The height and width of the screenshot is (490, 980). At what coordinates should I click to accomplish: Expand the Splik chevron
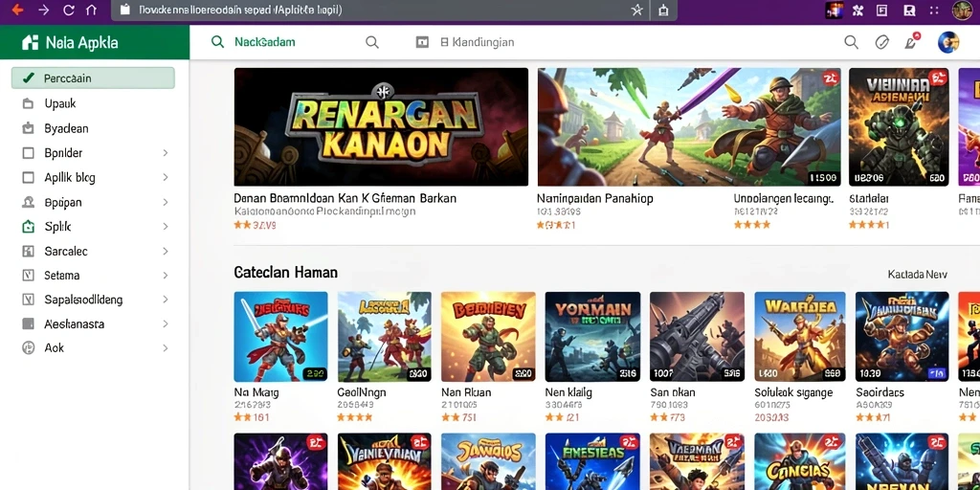click(x=166, y=227)
